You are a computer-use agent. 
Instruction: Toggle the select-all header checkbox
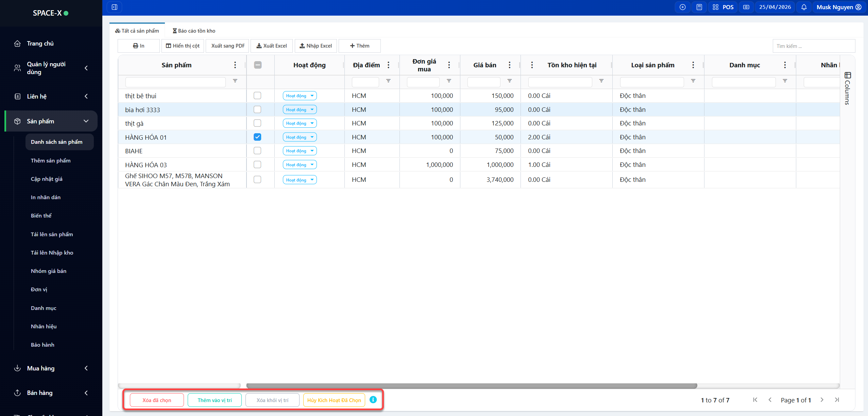pyautogui.click(x=258, y=65)
